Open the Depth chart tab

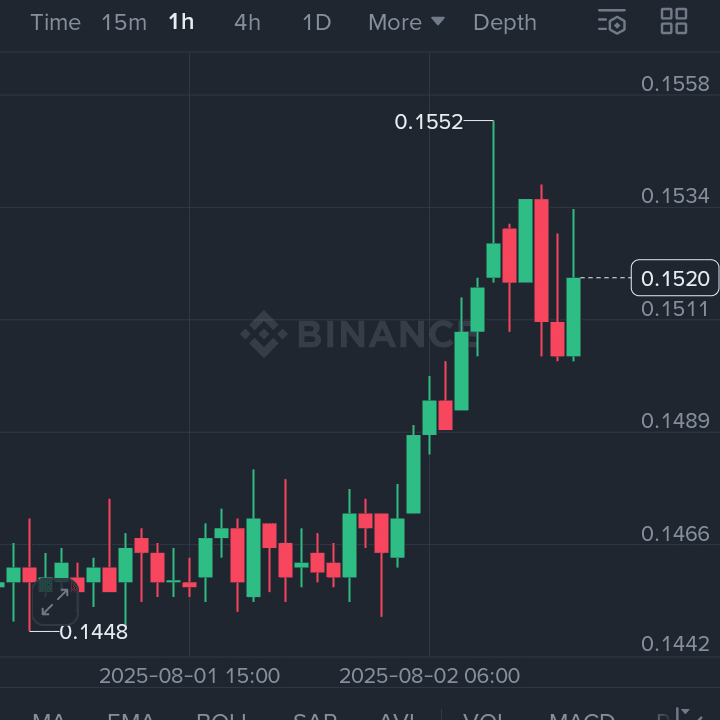pos(504,22)
